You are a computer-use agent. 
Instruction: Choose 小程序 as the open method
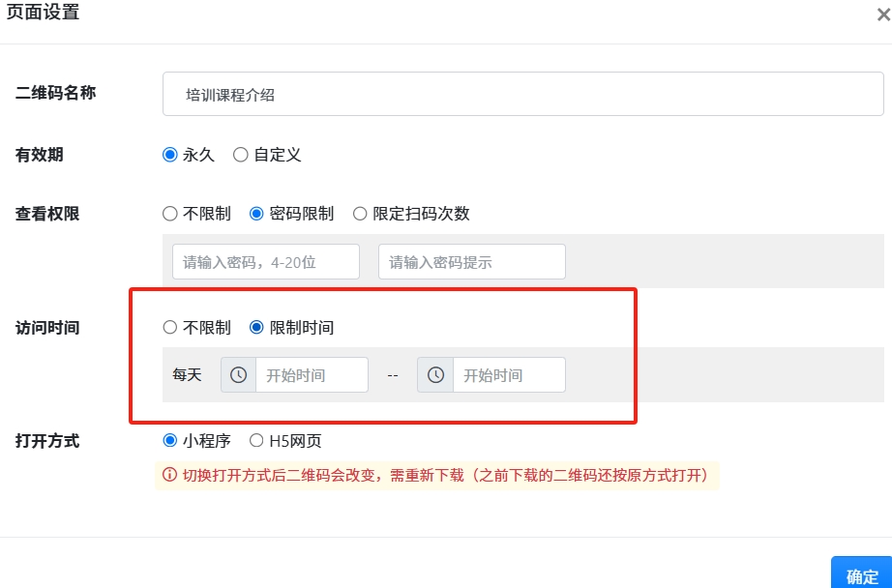(170, 441)
